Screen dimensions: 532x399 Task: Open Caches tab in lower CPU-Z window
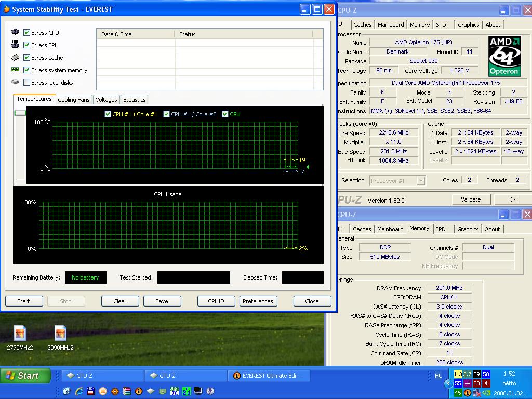362,229
